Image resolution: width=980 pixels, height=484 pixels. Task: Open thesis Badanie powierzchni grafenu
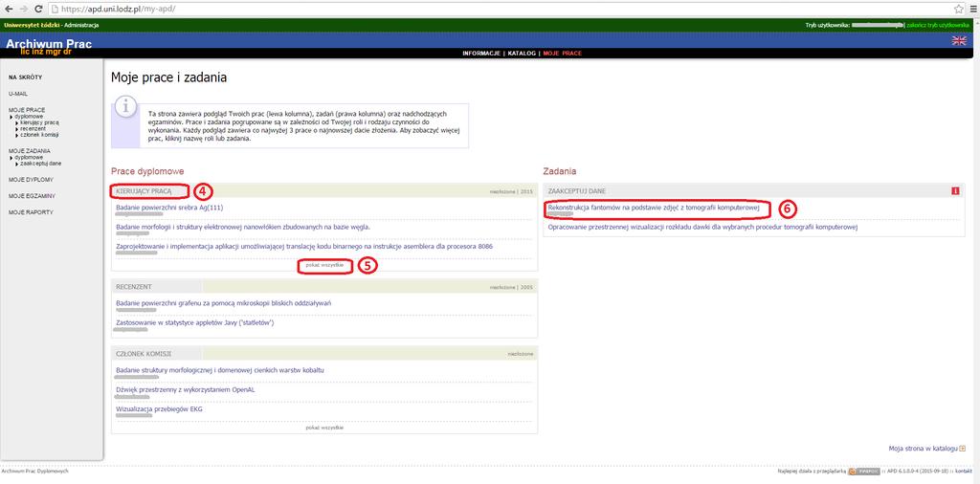click(223, 303)
